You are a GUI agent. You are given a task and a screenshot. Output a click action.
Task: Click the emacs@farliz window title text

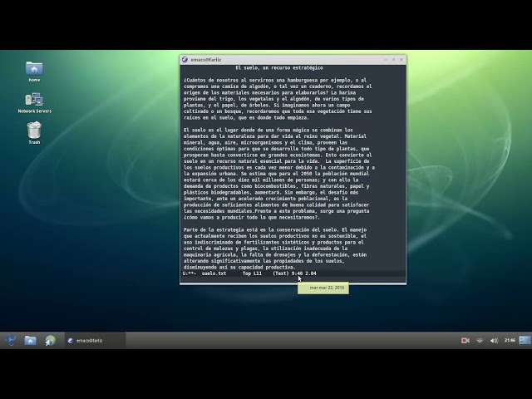[x=206, y=60]
